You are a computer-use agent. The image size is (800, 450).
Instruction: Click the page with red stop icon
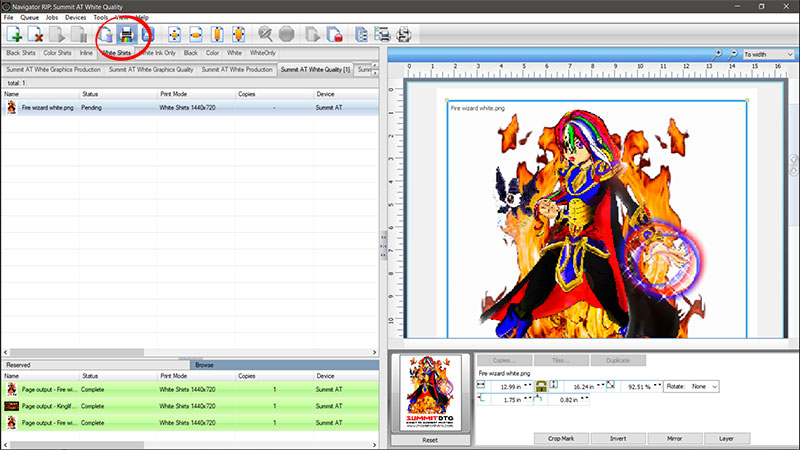point(334,34)
